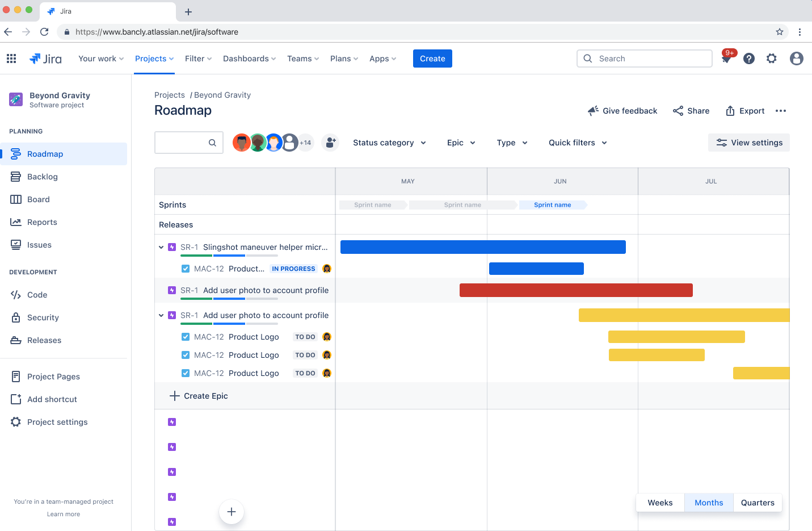Click the checkbox icon on first MAC-12 row
The height and width of the screenshot is (531, 812).
tap(186, 268)
